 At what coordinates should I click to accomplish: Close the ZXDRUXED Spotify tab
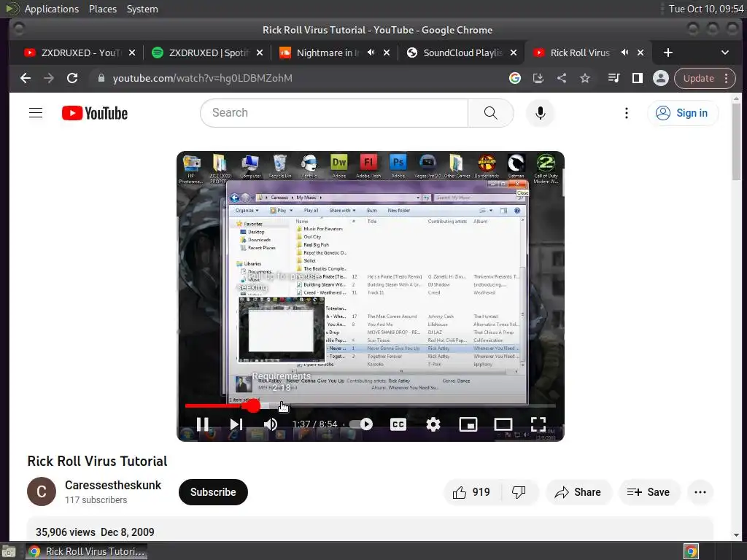[x=260, y=52]
